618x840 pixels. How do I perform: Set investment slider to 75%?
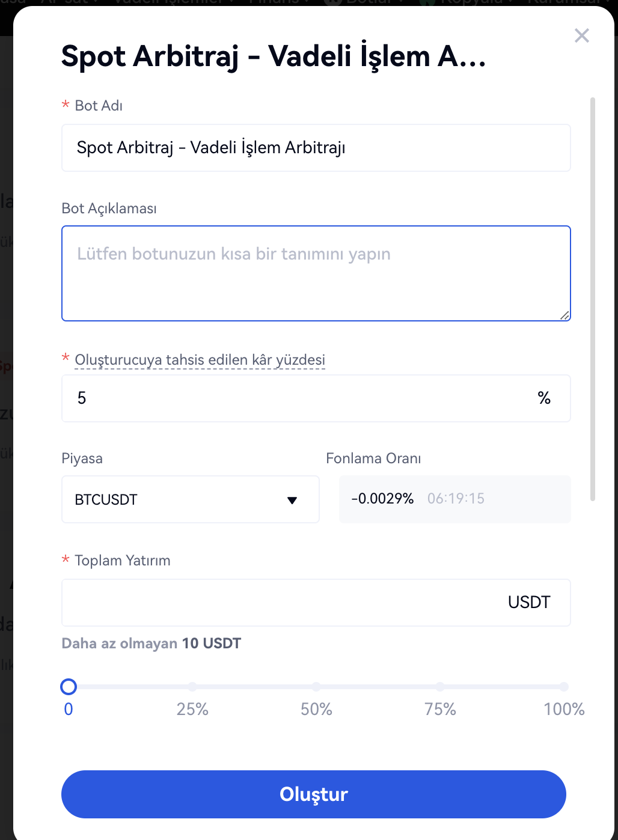tap(440, 687)
